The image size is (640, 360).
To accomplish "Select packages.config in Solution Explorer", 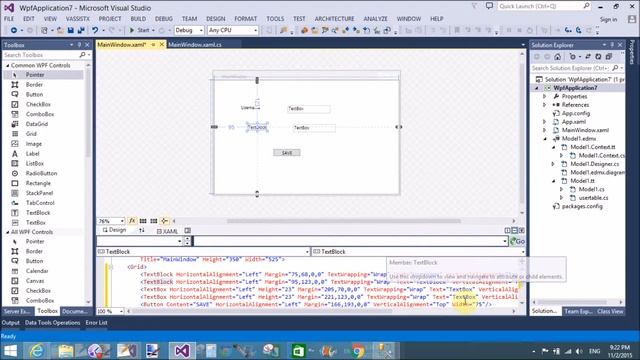I will (x=582, y=207).
